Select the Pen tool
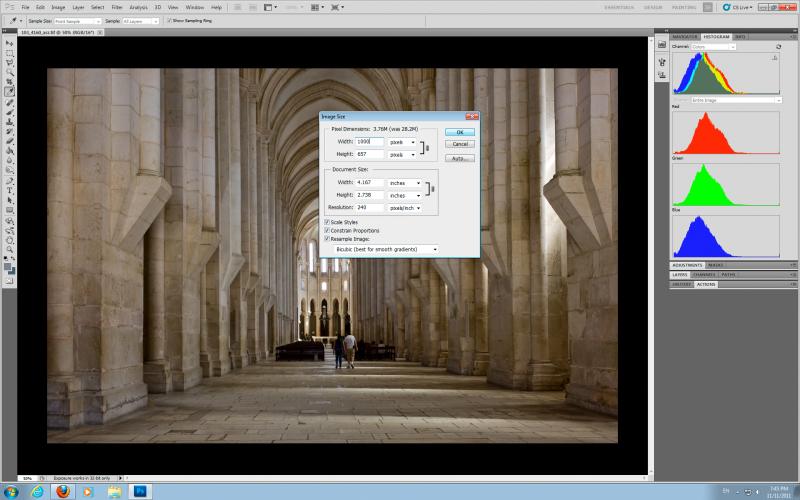 pyautogui.click(x=9, y=181)
